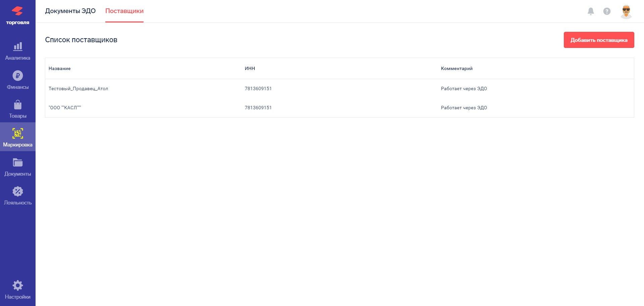Switch to Документы ЭДО tab

tap(70, 11)
